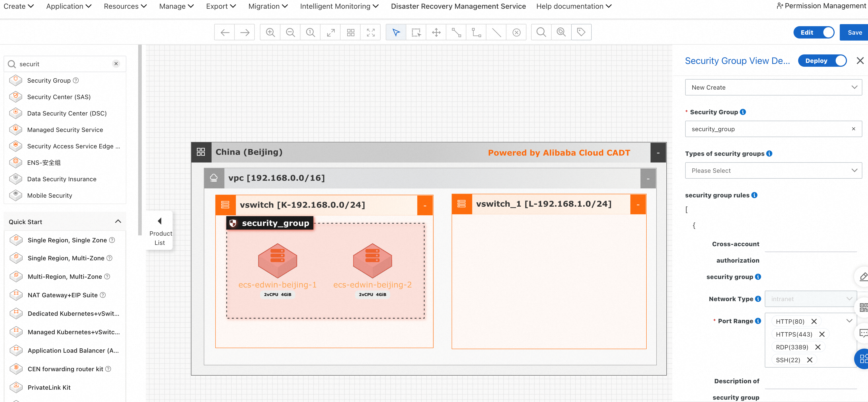
Task: Click the four-square grid layout icon
Action: (x=351, y=32)
